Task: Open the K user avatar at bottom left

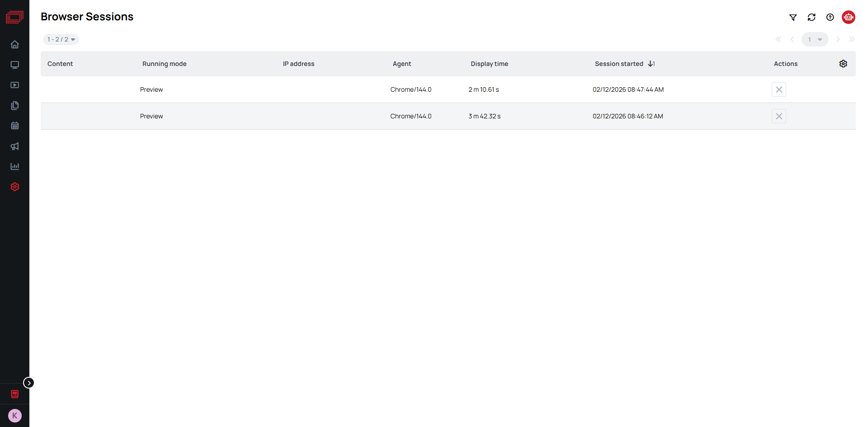Action: coord(14,415)
